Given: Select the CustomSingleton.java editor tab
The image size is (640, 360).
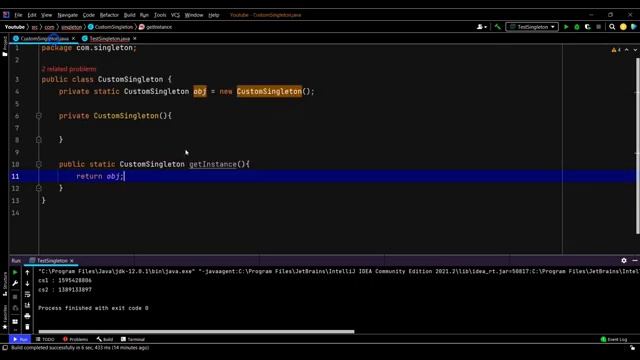Looking at the screenshot, I should point(44,39).
